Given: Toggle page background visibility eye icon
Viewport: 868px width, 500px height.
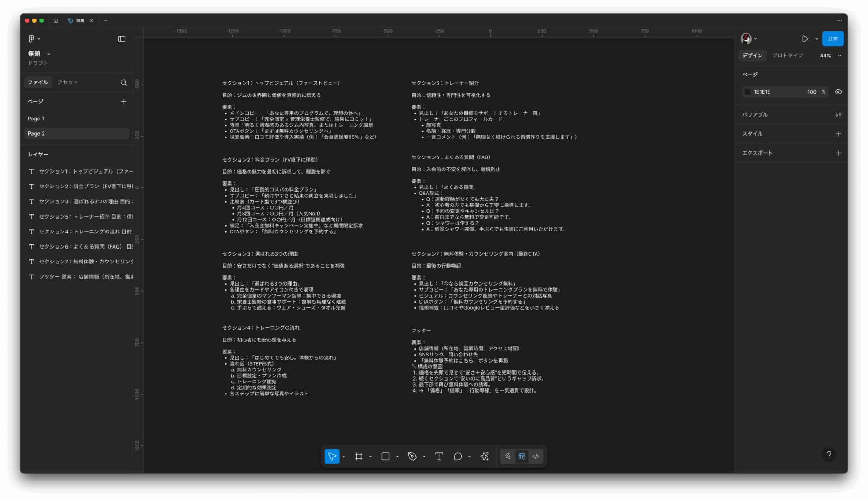Looking at the screenshot, I should (838, 92).
